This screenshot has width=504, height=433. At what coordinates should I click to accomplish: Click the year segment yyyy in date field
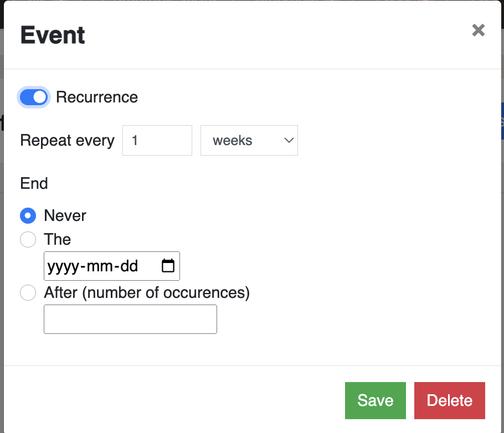[63, 266]
